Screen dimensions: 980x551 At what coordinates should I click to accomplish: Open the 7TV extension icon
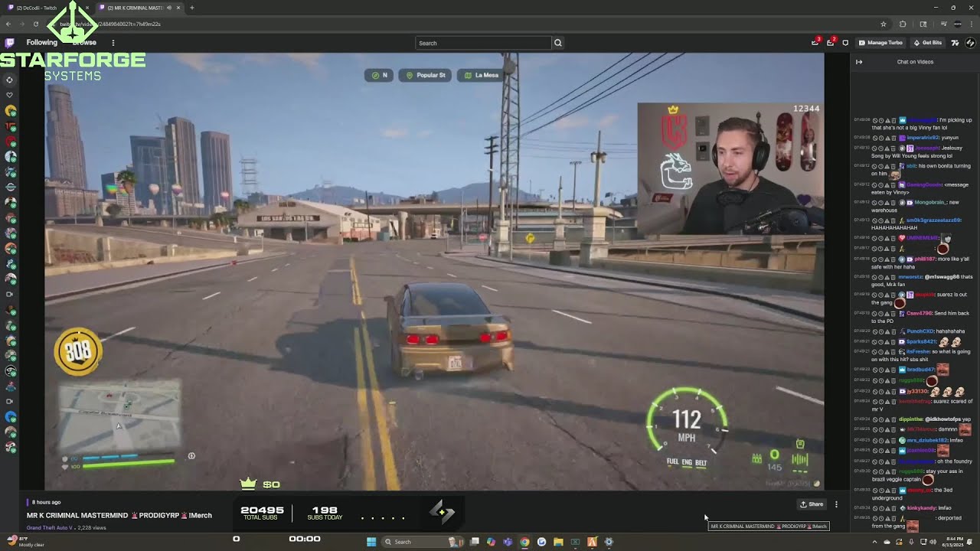click(x=955, y=43)
